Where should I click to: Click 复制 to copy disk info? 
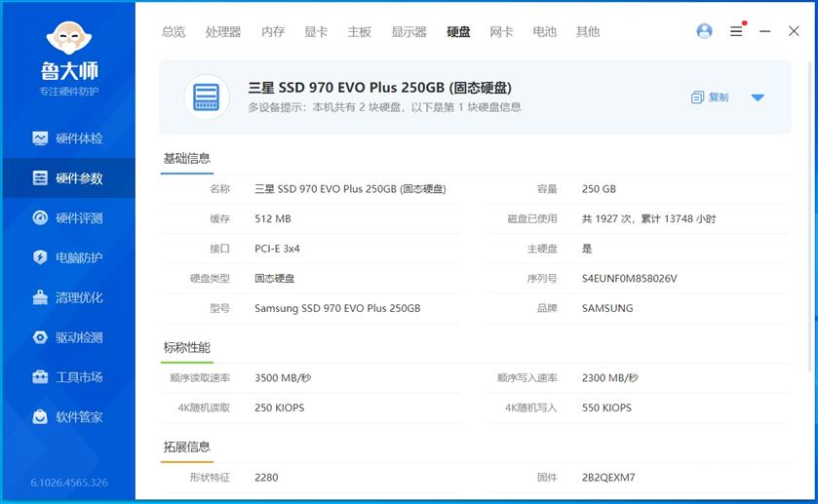pyautogui.click(x=710, y=97)
